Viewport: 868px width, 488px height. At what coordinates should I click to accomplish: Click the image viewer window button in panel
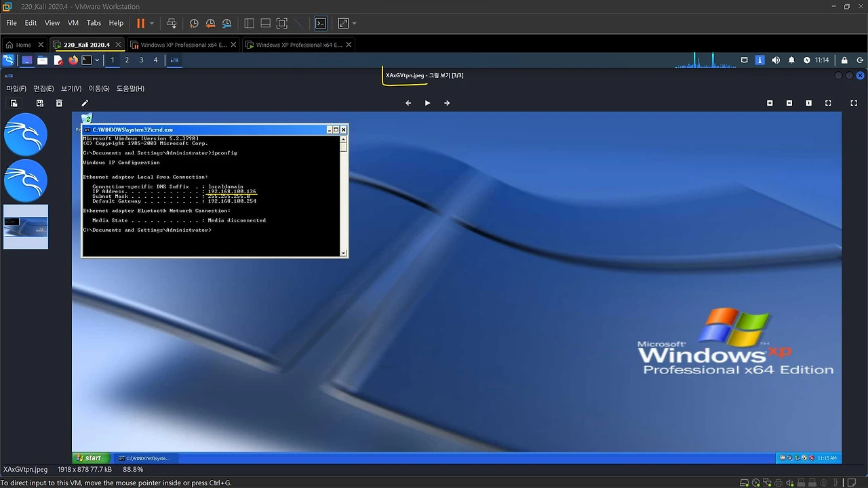click(174, 60)
